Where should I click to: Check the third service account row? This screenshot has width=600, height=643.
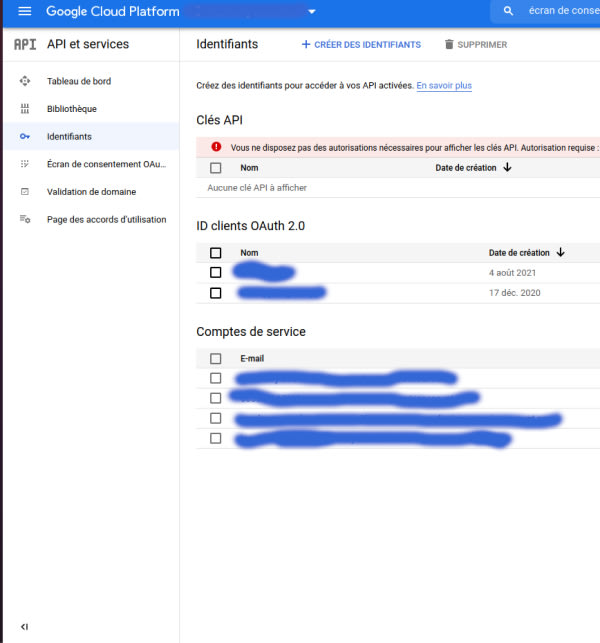(x=216, y=418)
